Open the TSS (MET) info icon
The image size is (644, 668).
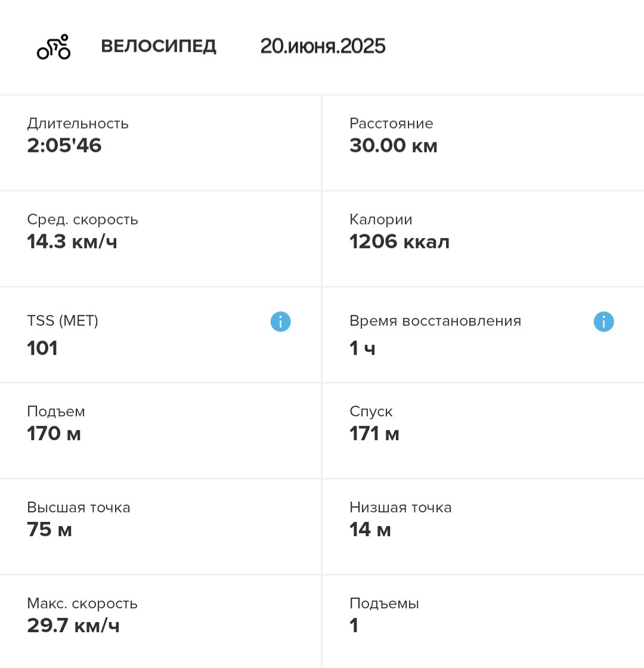click(280, 321)
